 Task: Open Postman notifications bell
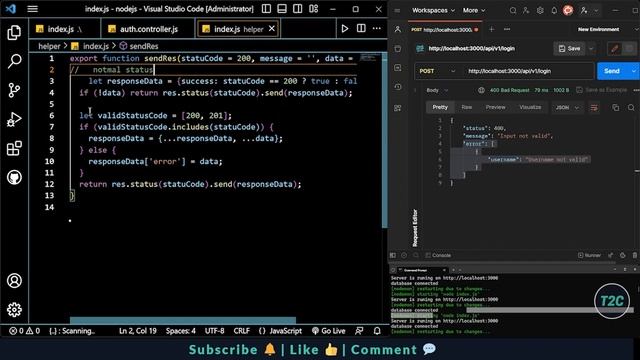click(x=554, y=11)
